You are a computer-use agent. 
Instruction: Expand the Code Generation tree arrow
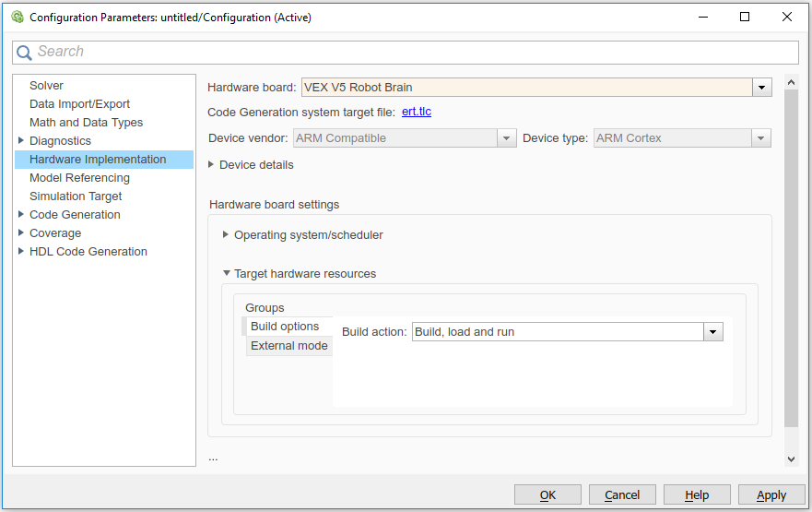(21, 215)
